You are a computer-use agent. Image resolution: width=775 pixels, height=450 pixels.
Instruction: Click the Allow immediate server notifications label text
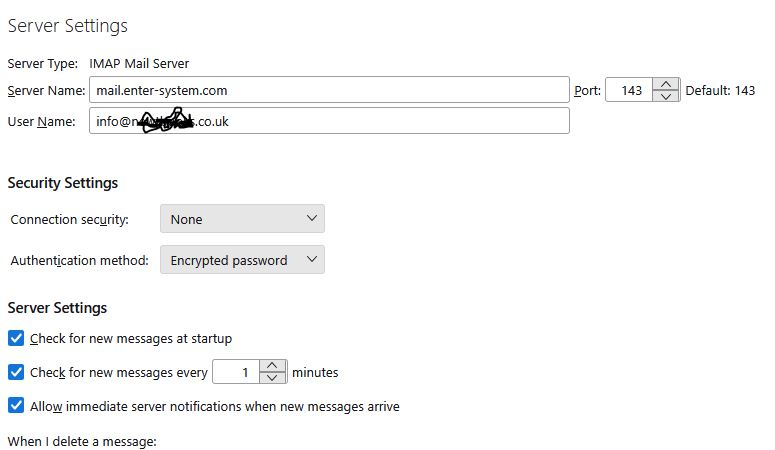pyautogui.click(x=215, y=406)
